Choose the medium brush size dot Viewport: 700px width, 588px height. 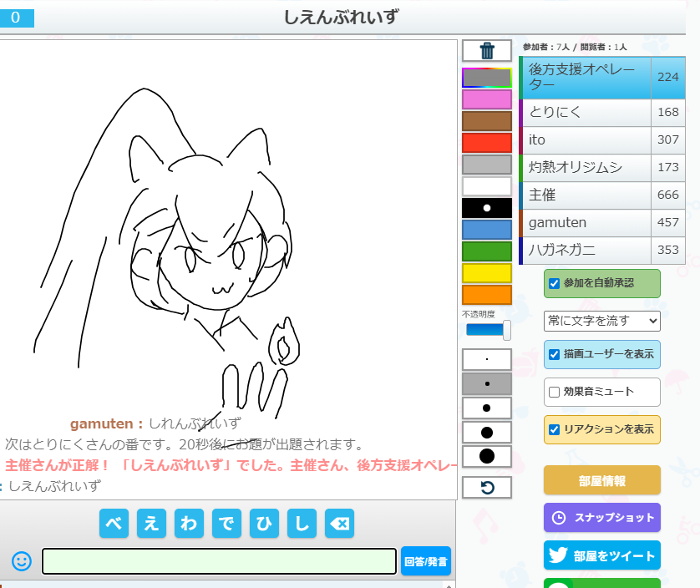[x=486, y=408]
